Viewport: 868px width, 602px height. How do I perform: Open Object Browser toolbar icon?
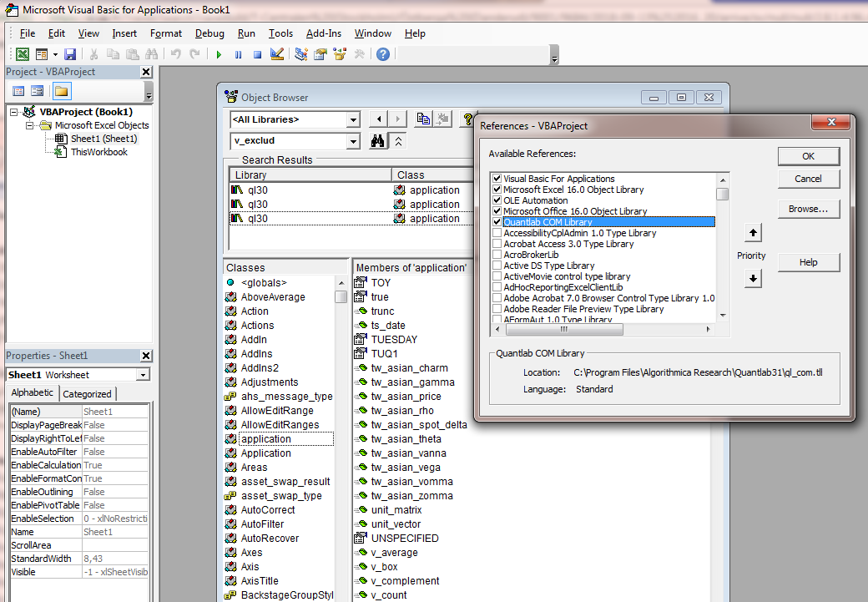pos(340,53)
